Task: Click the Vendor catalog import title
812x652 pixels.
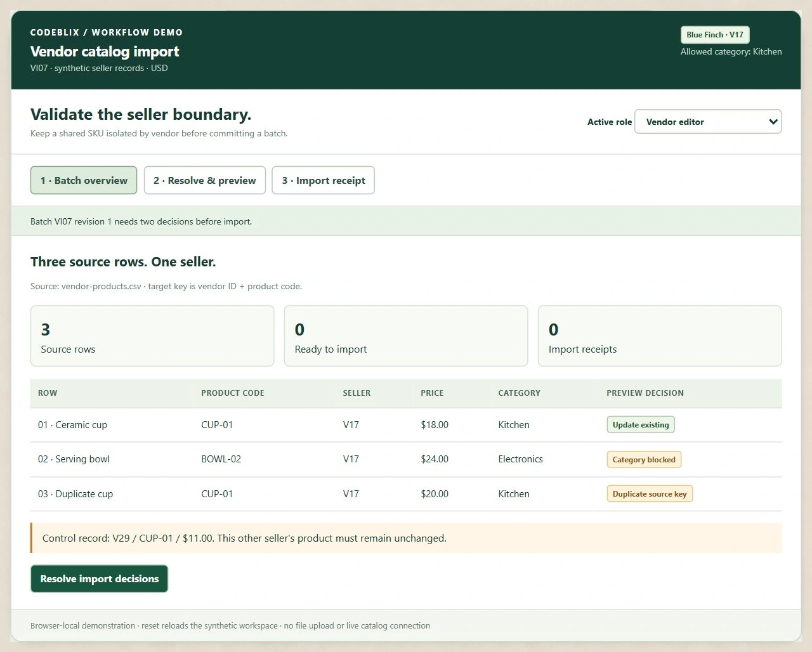Action: (105, 51)
